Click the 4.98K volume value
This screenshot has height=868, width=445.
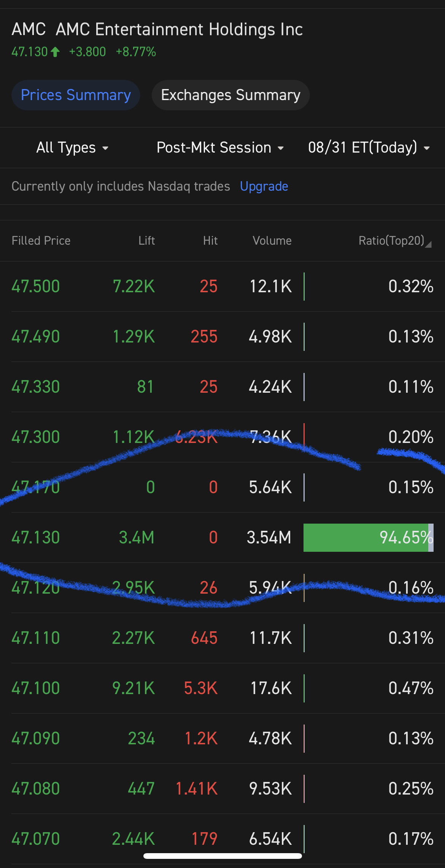point(270,337)
